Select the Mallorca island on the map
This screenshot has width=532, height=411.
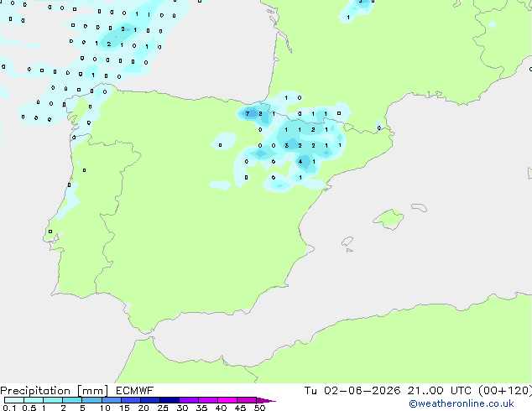(389, 219)
